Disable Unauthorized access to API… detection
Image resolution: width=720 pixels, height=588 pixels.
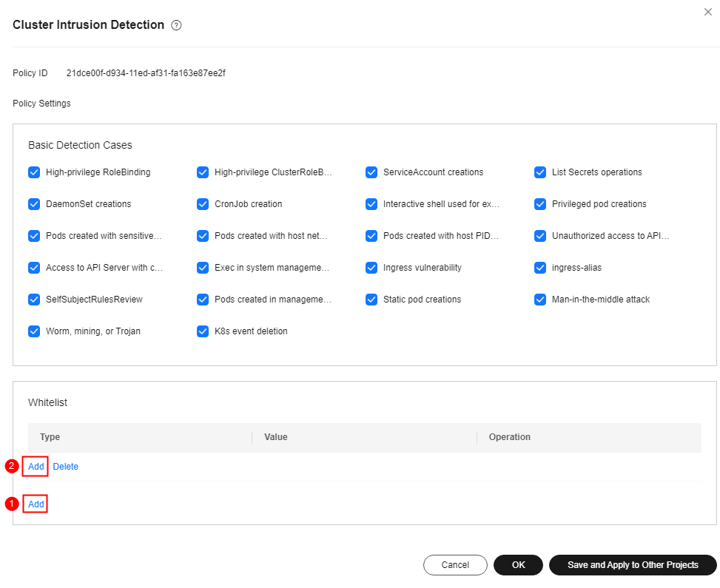(540, 236)
